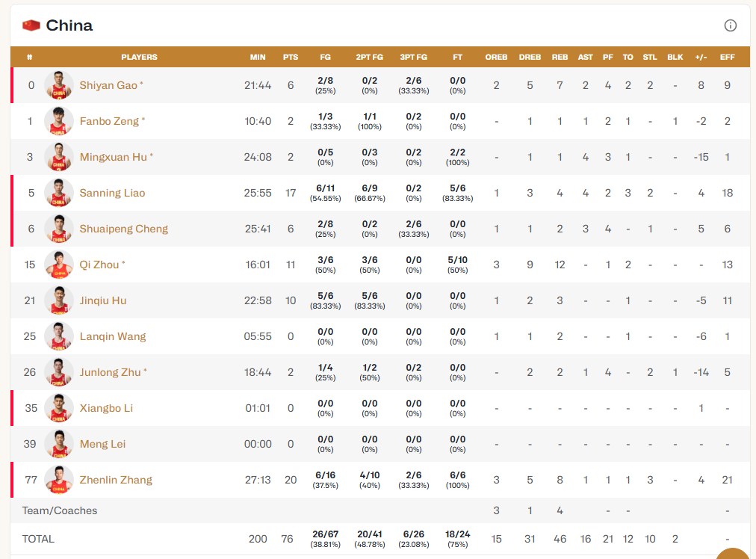The width and height of the screenshot is (756, 559).
Task: Click the # jersey number column header
Action: coord(30,57)
